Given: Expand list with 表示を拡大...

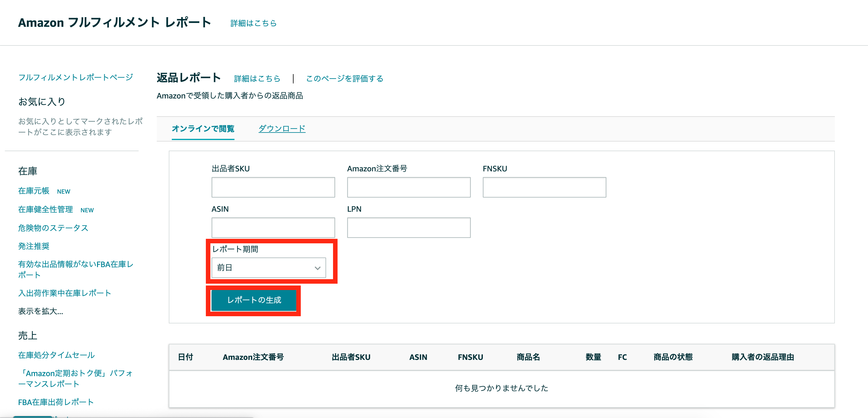Looking at the screenshot, I should pos(40,311).
